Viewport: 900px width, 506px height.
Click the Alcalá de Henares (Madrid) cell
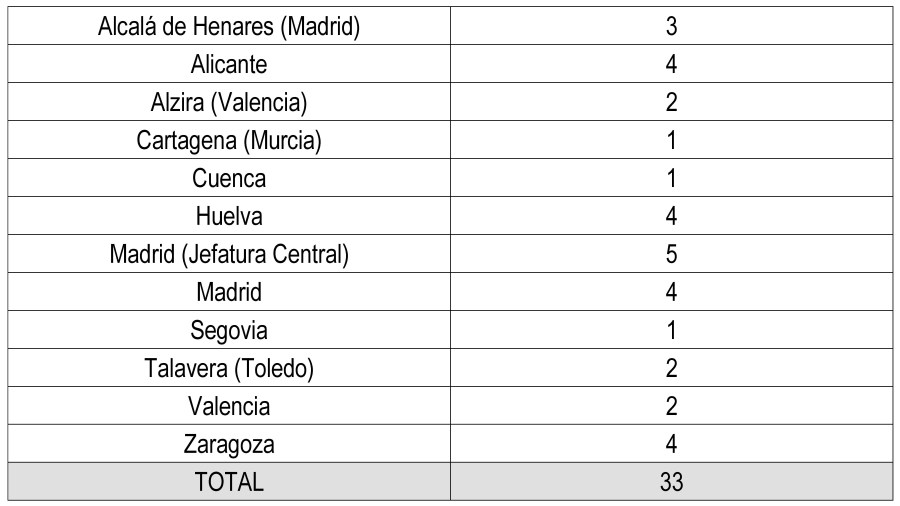click(x=229, y=27)
